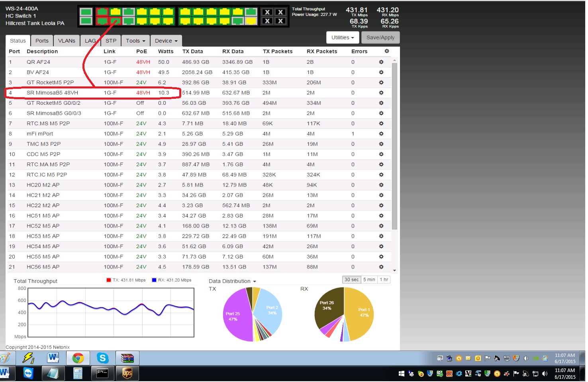Screen dimensions: 588x382
Task: Expand the Tools dropdown menu
Action: (135, 41)
